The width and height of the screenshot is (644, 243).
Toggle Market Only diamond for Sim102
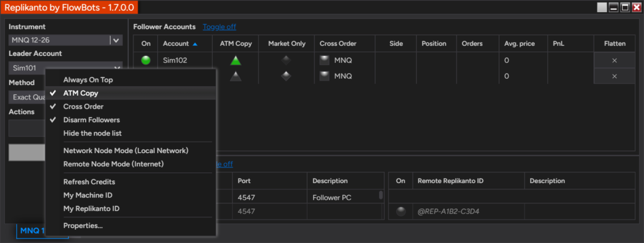[286, 60]
